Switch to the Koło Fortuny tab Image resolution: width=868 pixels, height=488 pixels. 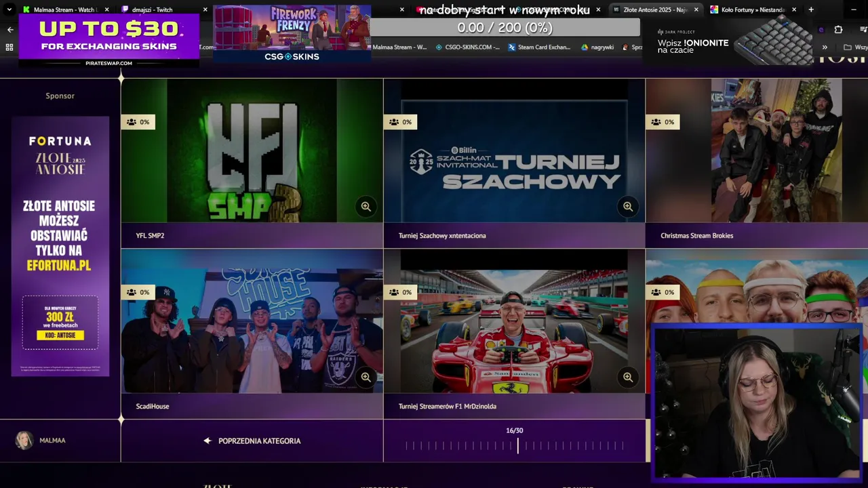click(x=753, y=9)
